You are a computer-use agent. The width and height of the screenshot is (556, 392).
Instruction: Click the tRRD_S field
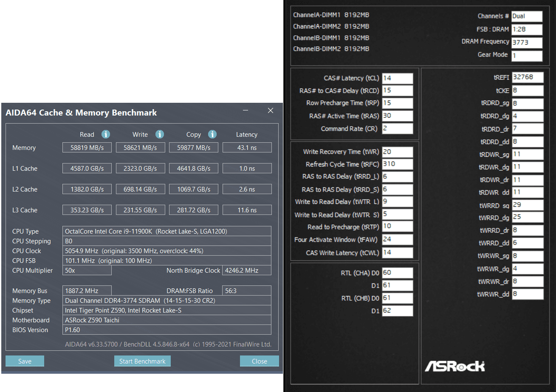pyautogui.click(x=397, y=189)
